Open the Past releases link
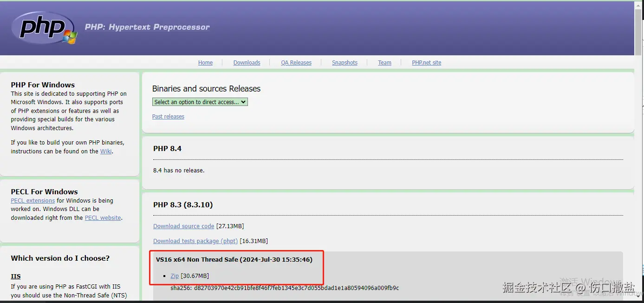Viewport: 644px width, 303px height. [x=168, y=117]
